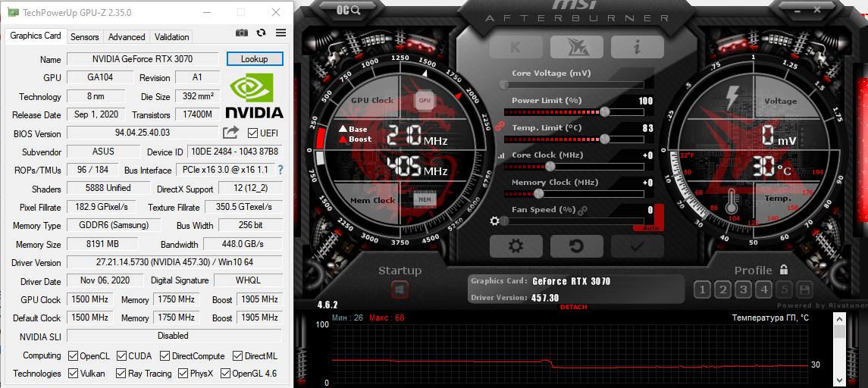Screen dimensions: 868x388
Task: Click the monitor graph scrollbar up arrow
Action: tap(839, 319)
